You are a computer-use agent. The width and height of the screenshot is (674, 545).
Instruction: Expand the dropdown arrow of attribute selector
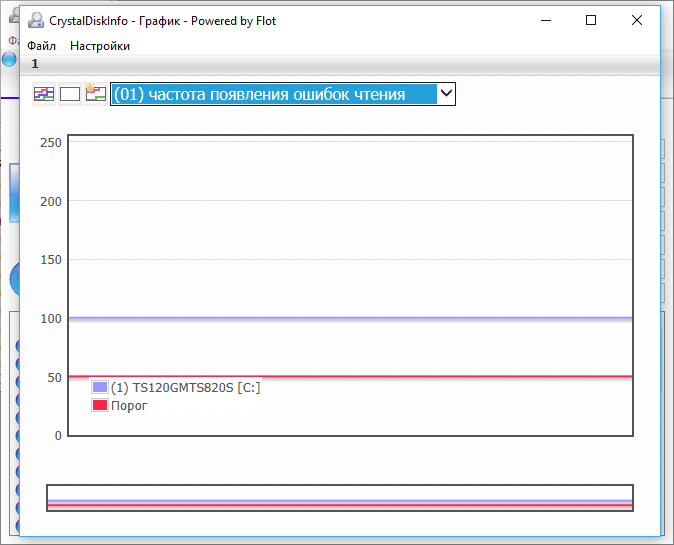(x=446, y=93)
